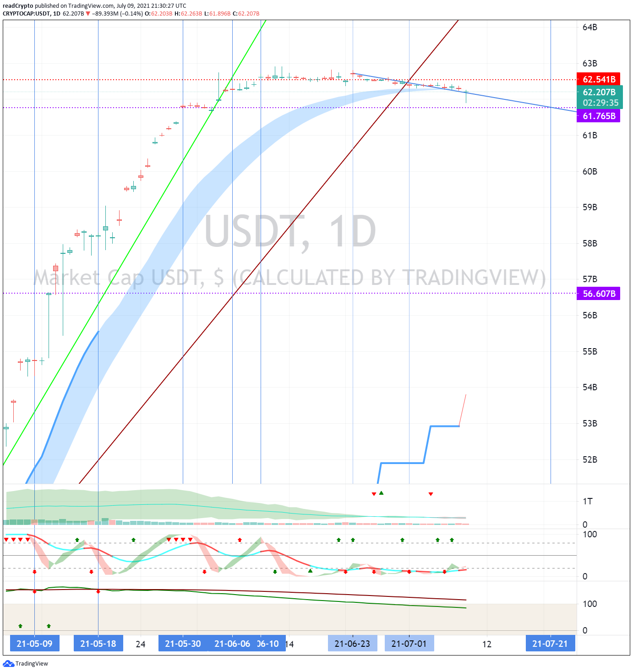Click the H:62.263B high value
Viewport: 633px width, 672px height.
click(x=188, y=13)
